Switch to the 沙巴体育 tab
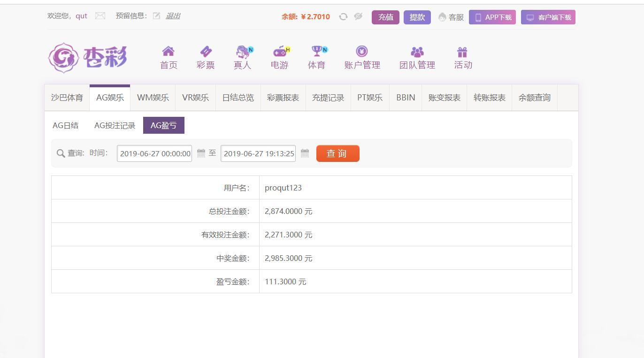The height and width of the screenshot is (358, 644). [x=67, y=98]
